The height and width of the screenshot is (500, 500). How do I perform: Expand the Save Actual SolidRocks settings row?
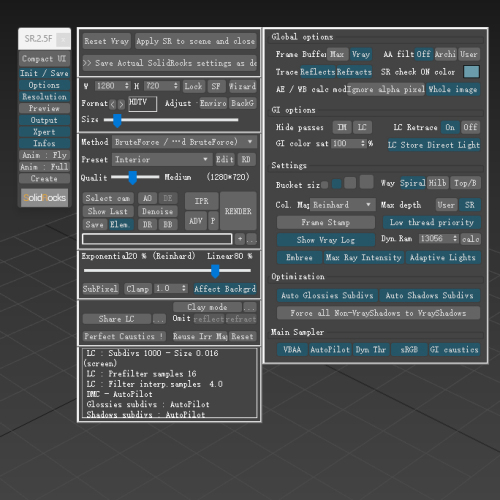[x=169, y=63]
